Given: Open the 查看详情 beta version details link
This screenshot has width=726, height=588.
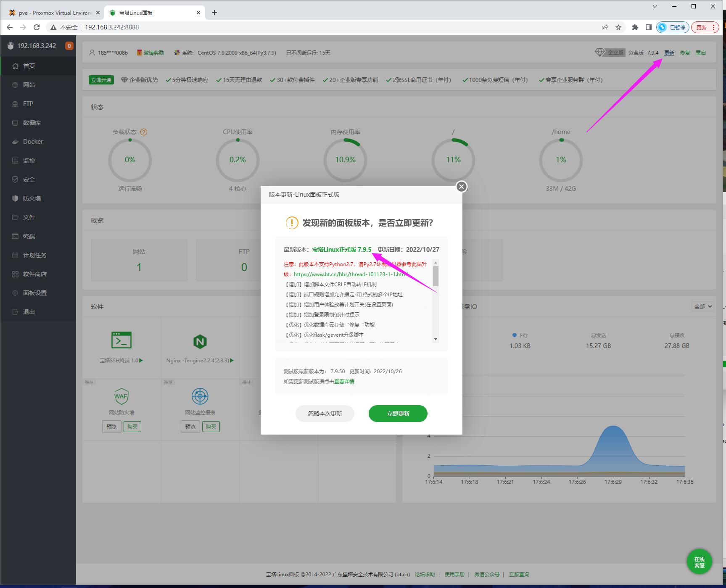Looking at the screenshot, I should pos(344,382).
